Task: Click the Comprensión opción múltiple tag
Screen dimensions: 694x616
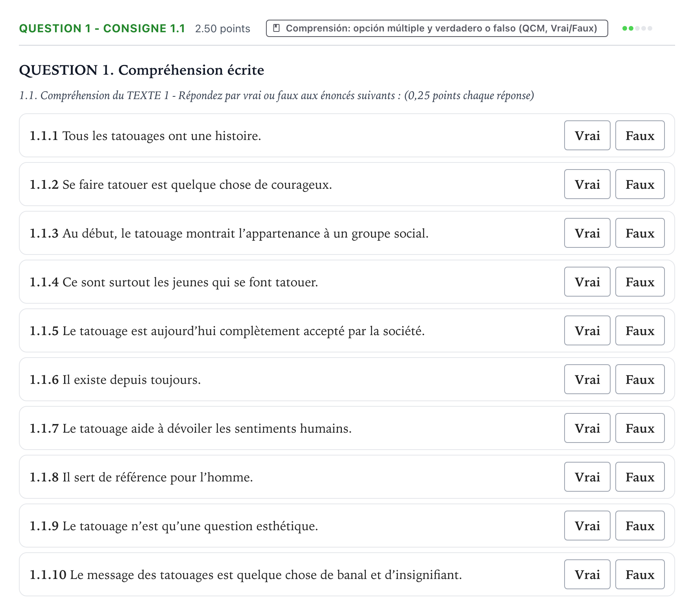Action: tap(437, 28)
